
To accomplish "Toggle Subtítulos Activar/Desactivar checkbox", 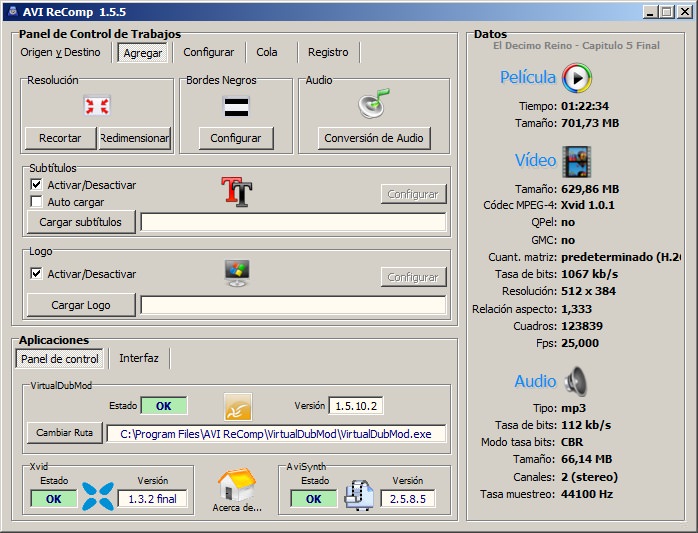I will tap(36, 184).
